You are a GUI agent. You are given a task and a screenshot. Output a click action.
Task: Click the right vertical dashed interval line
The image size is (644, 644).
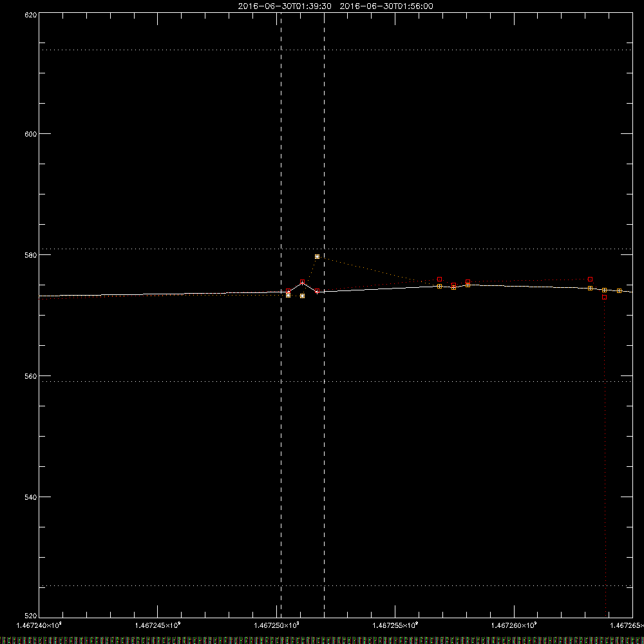click(x=325, y=315)
